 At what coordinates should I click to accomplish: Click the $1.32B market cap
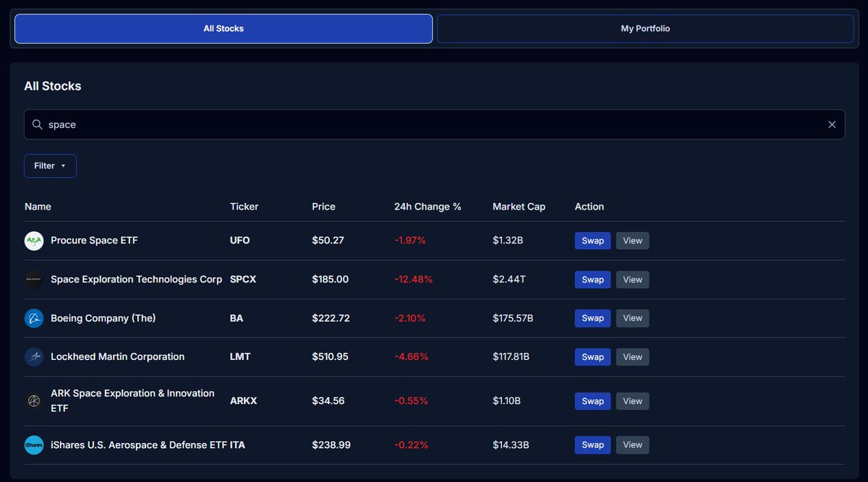tap(508, 241)
